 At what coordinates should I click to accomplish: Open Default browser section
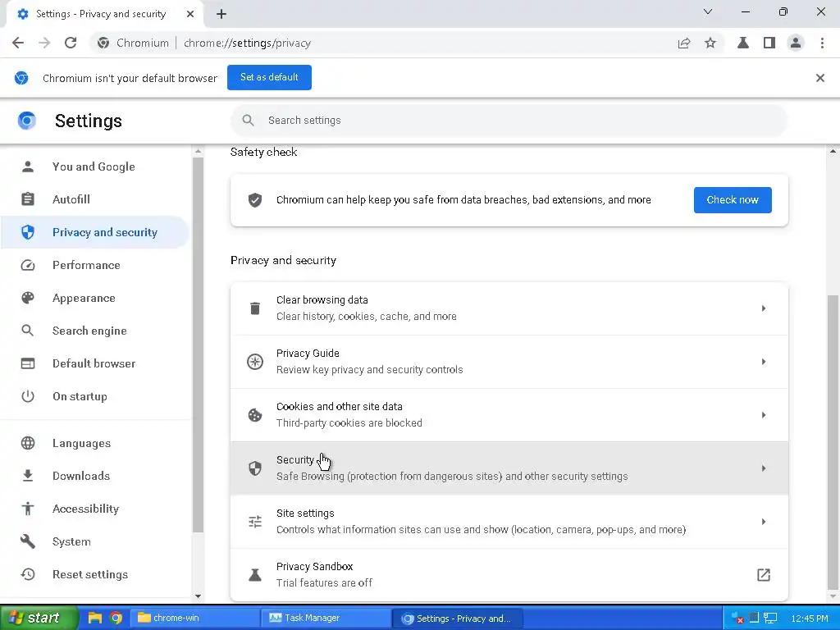point(94,363)
